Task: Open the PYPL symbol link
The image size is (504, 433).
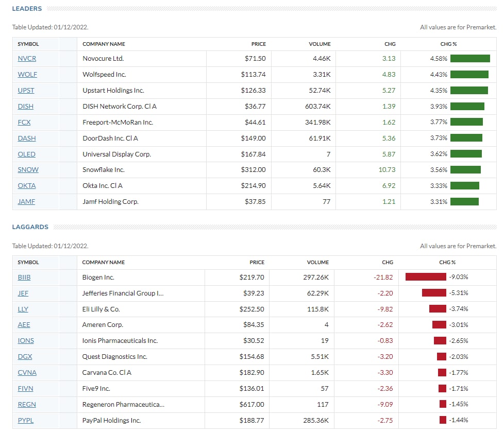Action: [25, 421]
